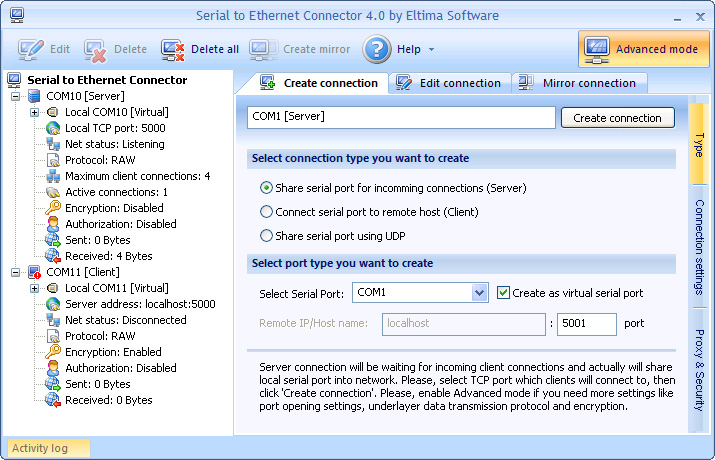Open the Proxy & Security side tab
This screenshot has height=460, width=715.
tap(698, 370)
